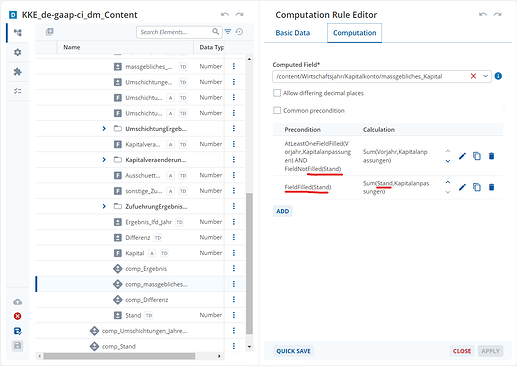The width and height of the screenshot is (517, 367).
Task: Undo in the KKE_de-gaap-ci_dm_Content panel
Action: 225,14
